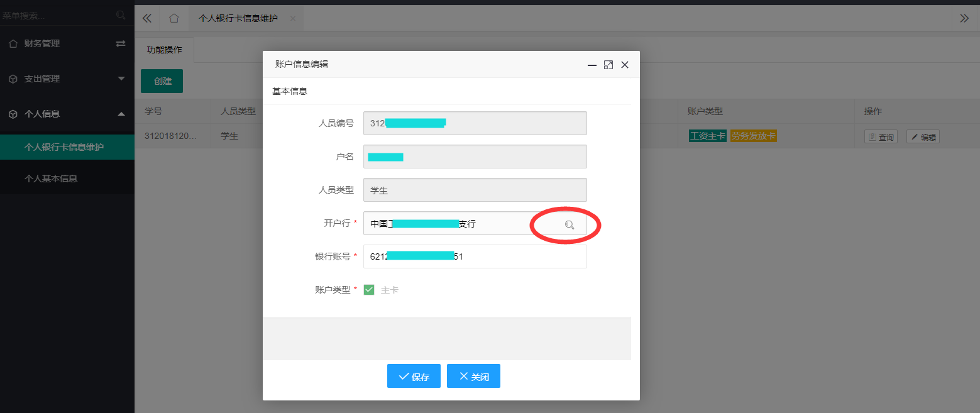Expand the 支出管理 menu
This screenshot has height=413, width=980.
pyautogui.click(x=121, y=79)
